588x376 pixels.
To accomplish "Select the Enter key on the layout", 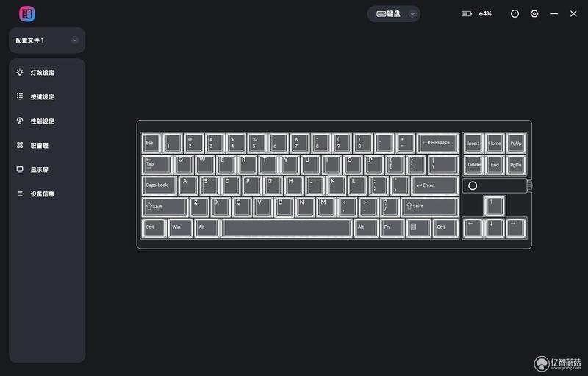I will pyautogui.click(x=435, y=185).
